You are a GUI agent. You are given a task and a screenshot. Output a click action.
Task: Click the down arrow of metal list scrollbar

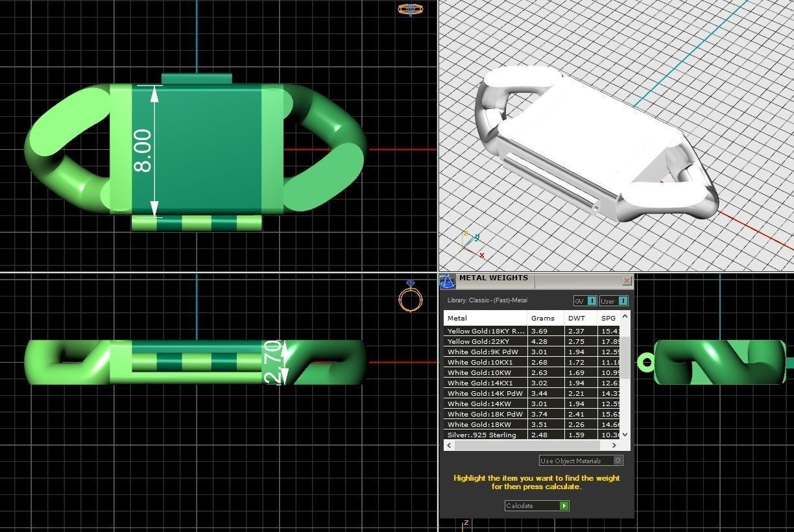pyautogui.click(x=625, y=435)
